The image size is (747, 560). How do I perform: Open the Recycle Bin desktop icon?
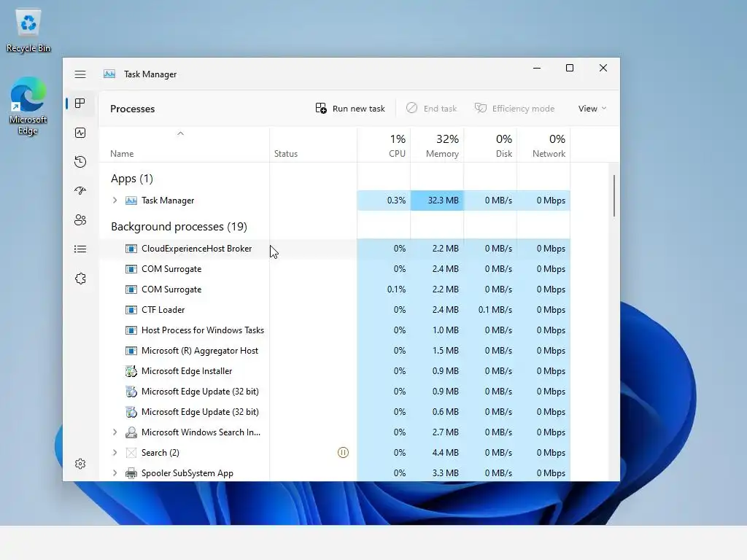(x=28, y=29)
